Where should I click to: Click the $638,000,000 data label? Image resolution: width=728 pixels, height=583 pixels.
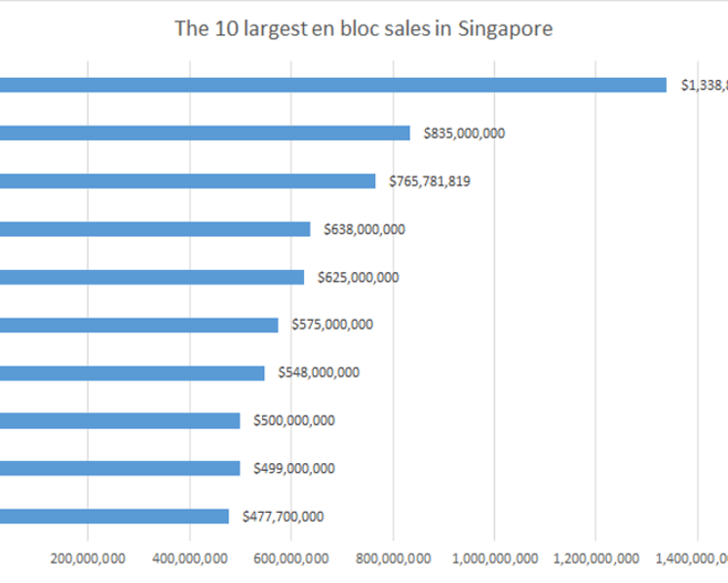click(x=364, y=229)
